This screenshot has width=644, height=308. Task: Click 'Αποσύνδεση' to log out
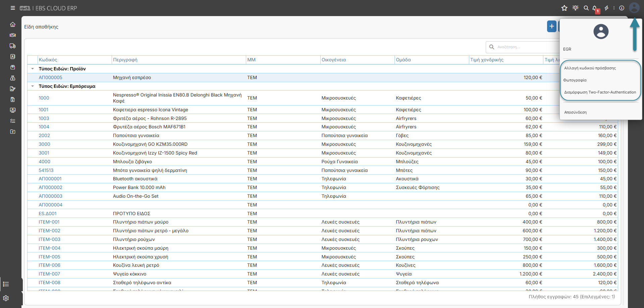pyautogui.click(x=576, y=112)
